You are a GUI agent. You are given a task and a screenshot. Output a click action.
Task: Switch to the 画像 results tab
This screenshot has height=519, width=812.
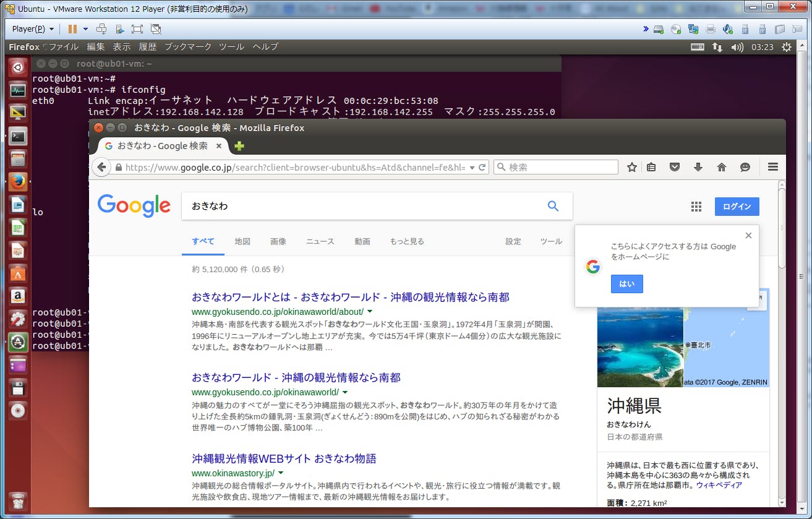tap(278, 241)
